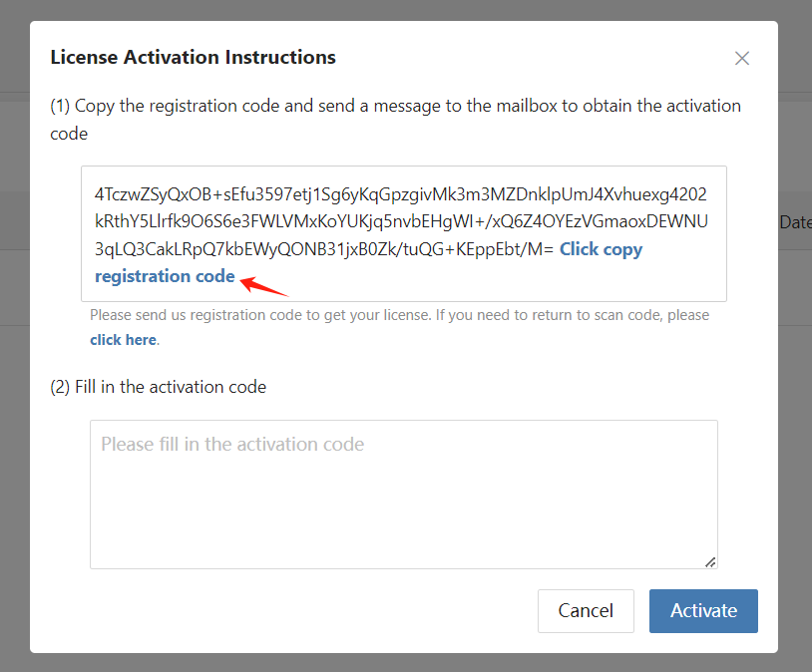The height and width of the screenshot is (672, 812).
Task: Click the copy registration code link
Action: 601,249
